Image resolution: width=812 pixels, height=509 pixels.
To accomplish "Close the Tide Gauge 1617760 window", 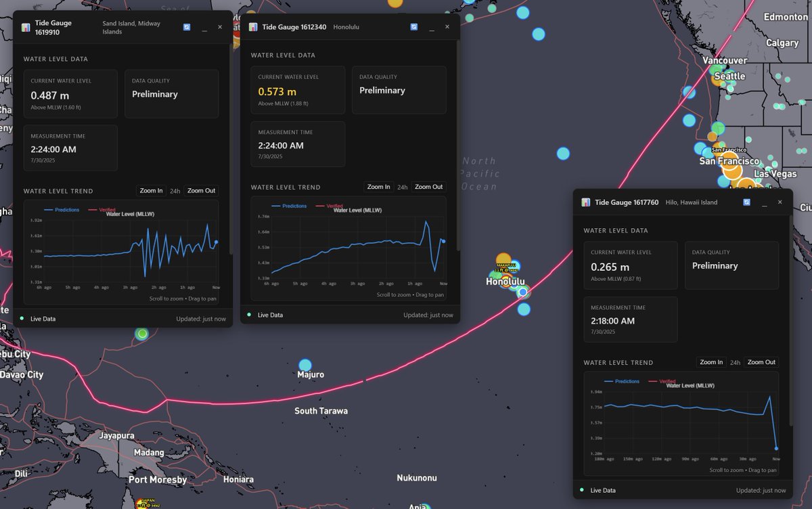I will click(x=780, y=202).
